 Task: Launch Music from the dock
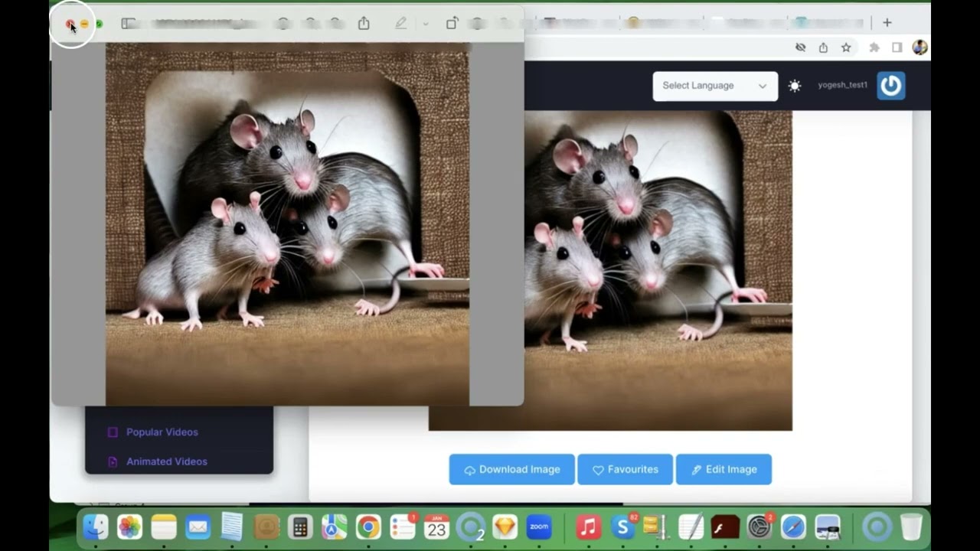588,527
